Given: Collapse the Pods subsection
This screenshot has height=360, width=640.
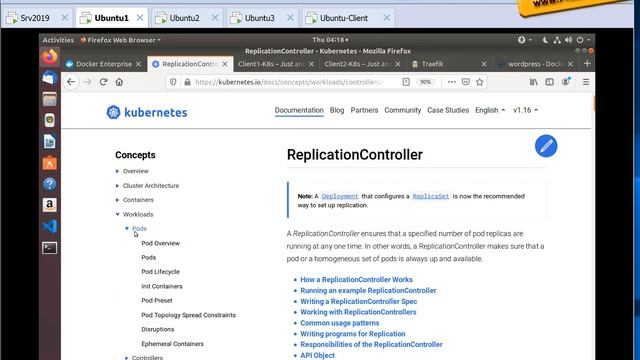Looking at the screenshot, I should pos(127,229).
